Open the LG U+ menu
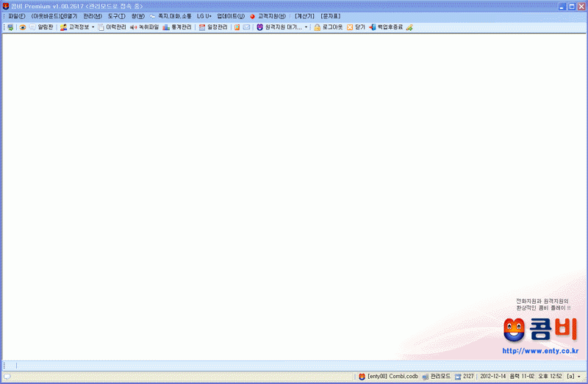 (x=204, y=16)
